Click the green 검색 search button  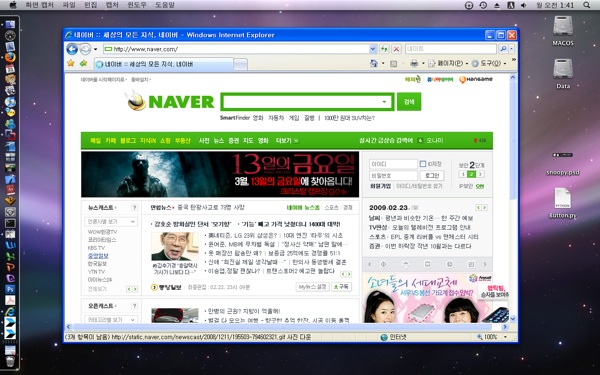click(x=409, y=101)
